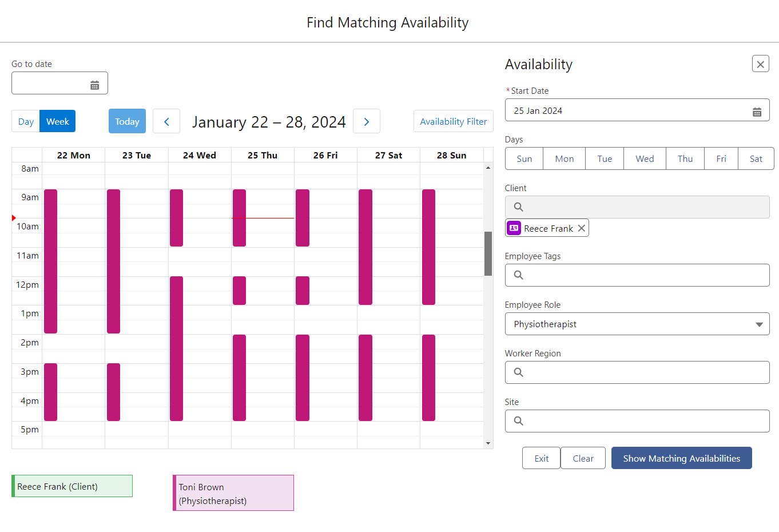Enable the Tue day filter
779x532 pixels.
[605, 158]
